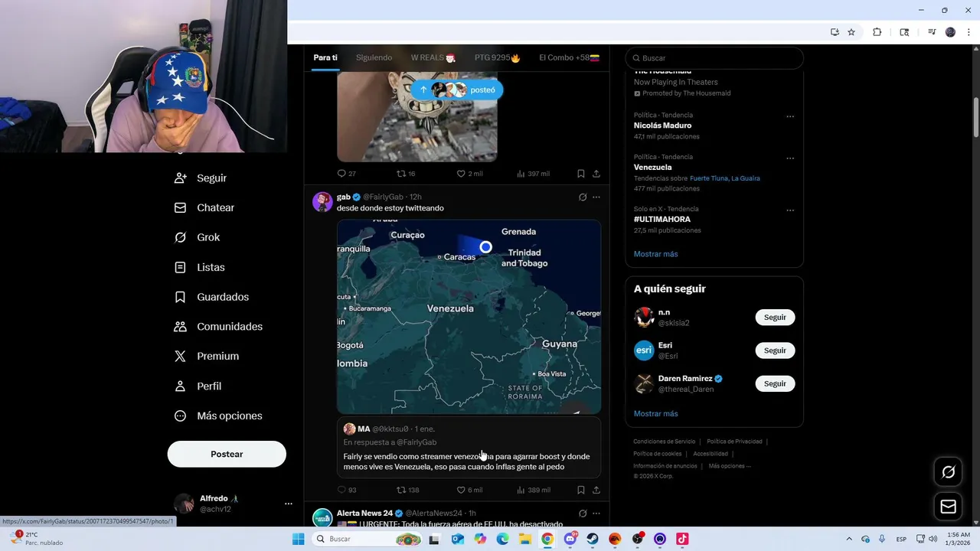Click the Buscar search field on X

point(714,58)
